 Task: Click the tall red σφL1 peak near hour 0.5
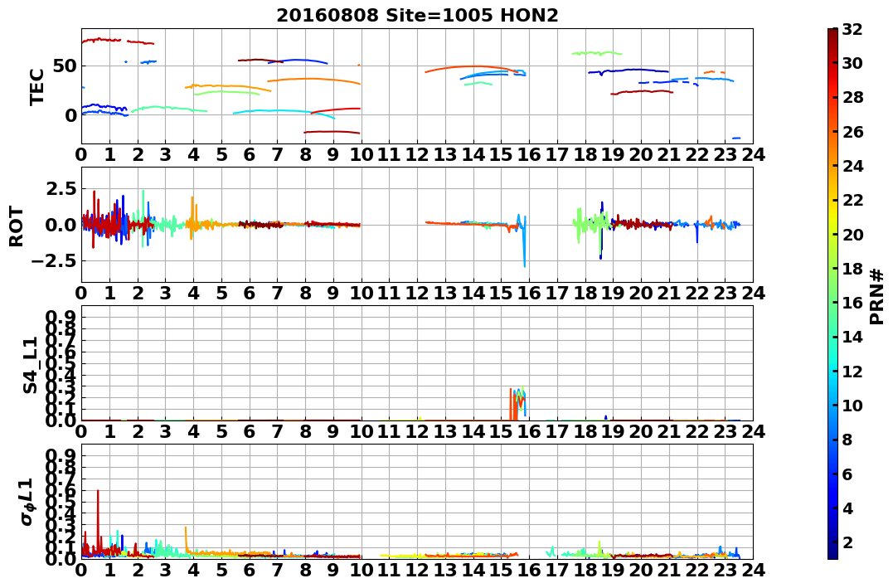pos(98,522)
